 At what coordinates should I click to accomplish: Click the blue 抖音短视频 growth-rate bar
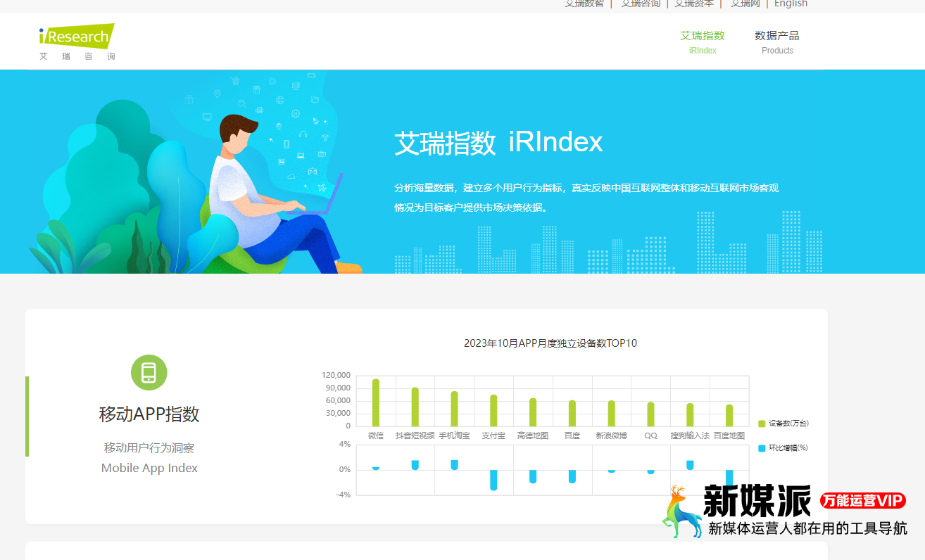tap(415, 465)
